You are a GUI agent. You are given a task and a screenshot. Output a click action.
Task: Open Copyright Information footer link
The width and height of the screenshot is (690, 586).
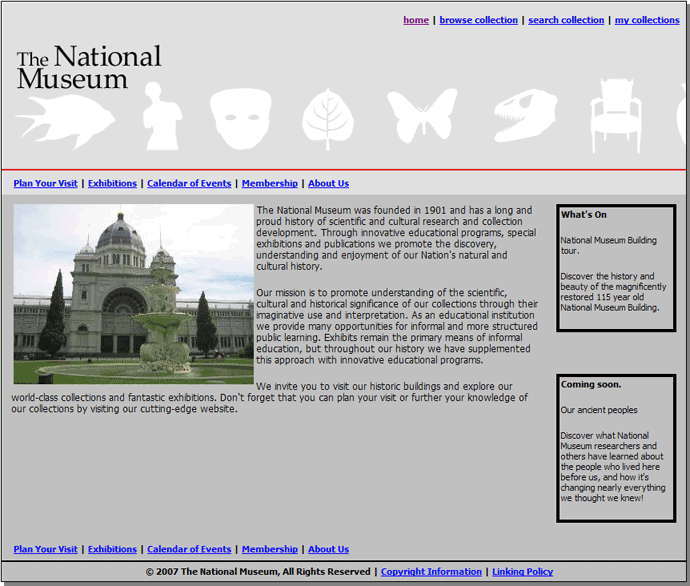coord(431,572)
